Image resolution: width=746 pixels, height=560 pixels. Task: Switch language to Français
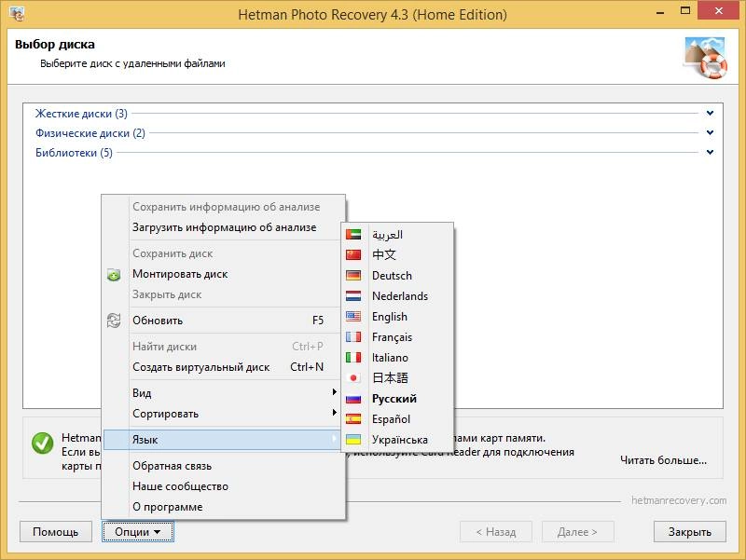coord(397,337)
